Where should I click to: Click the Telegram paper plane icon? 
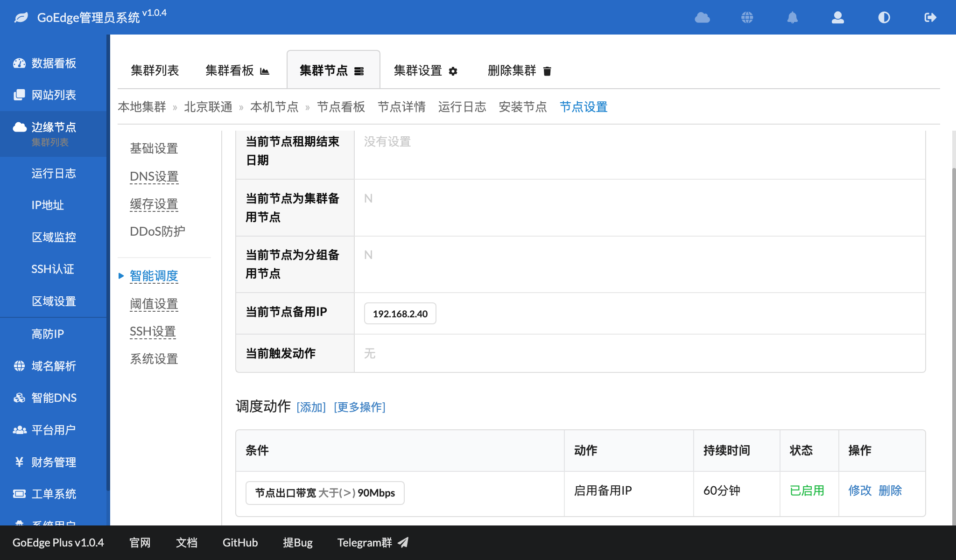403,543
